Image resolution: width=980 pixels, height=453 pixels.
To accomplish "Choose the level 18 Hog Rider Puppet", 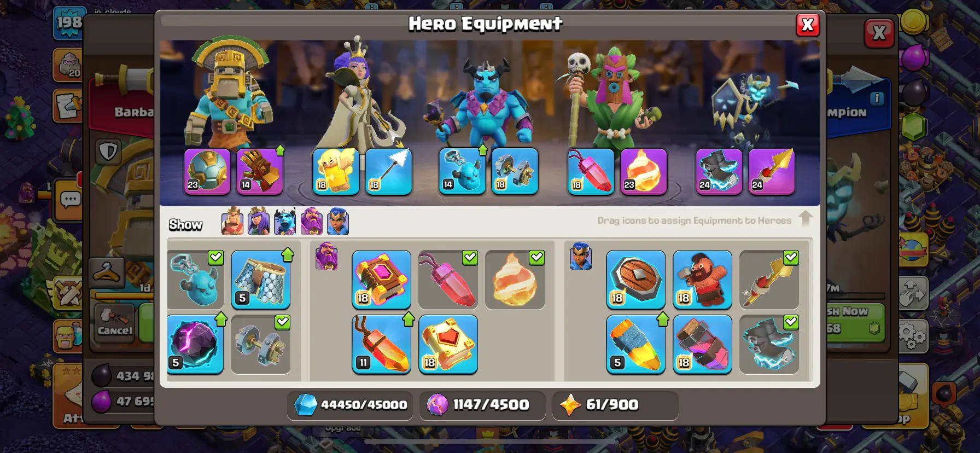I will 703,280.
